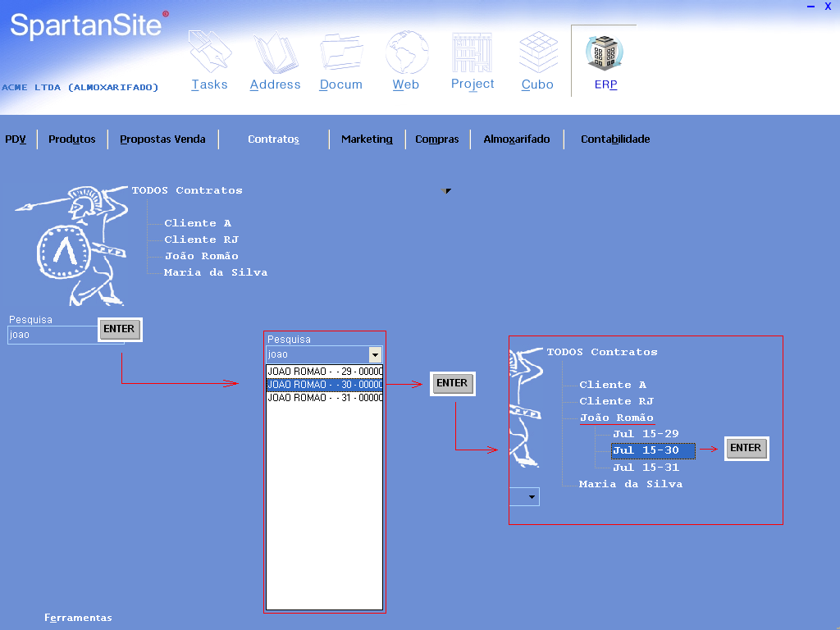Open the Almoxarifado menu
Image resolution: width=840 pixels, height=630 pixels.
(517, 139)
